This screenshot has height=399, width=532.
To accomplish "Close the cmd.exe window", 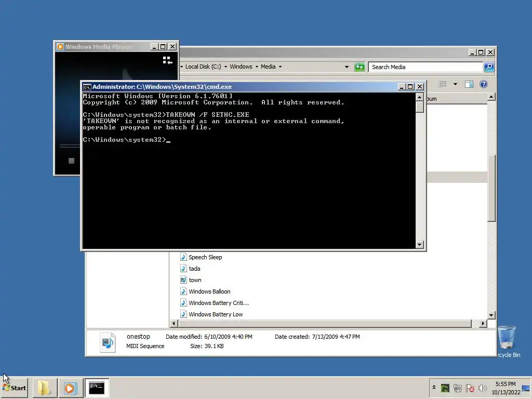I will pos(420,87).
